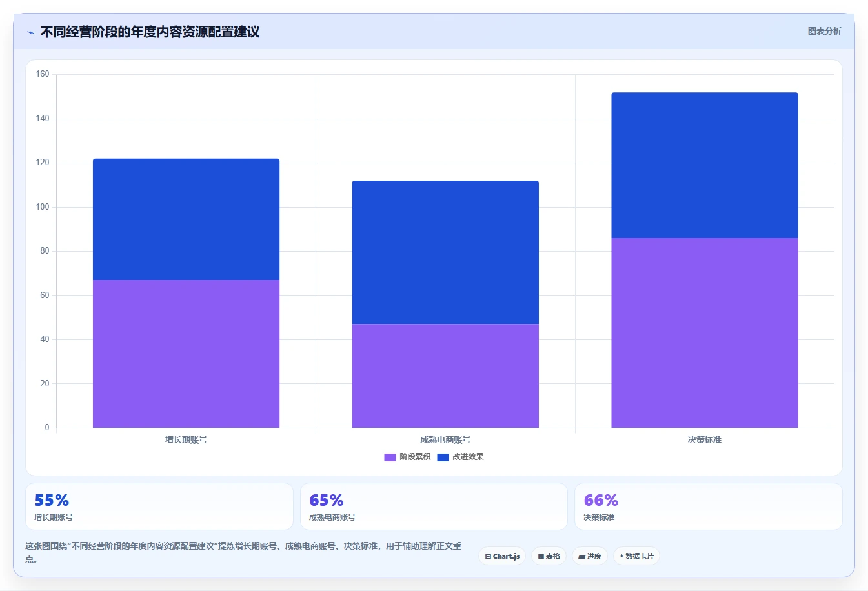The height and width of the screenshot is (591, 868).
Task: Click the blue bar segment for 决策标准
Action: point(705,165)
